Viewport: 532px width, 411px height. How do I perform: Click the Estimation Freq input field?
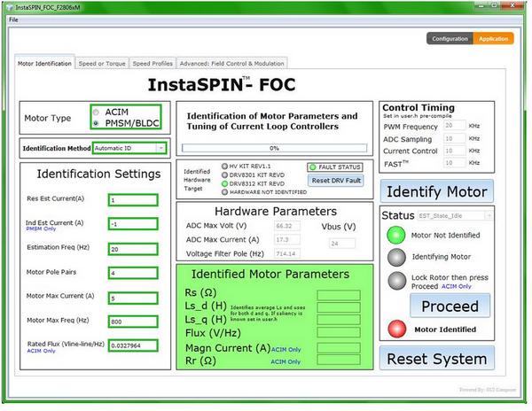[x=133, y=249]
